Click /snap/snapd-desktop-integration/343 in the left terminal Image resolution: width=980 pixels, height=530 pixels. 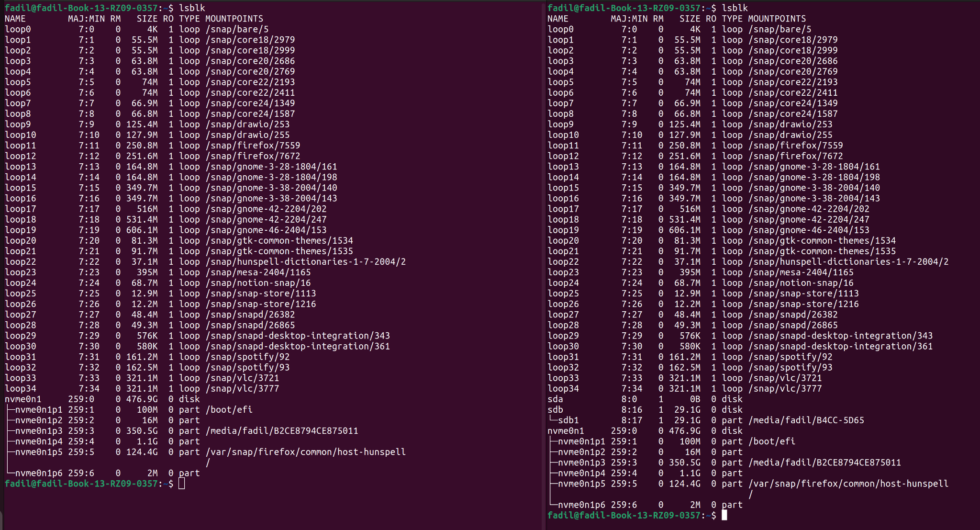(x=298, y=336)
